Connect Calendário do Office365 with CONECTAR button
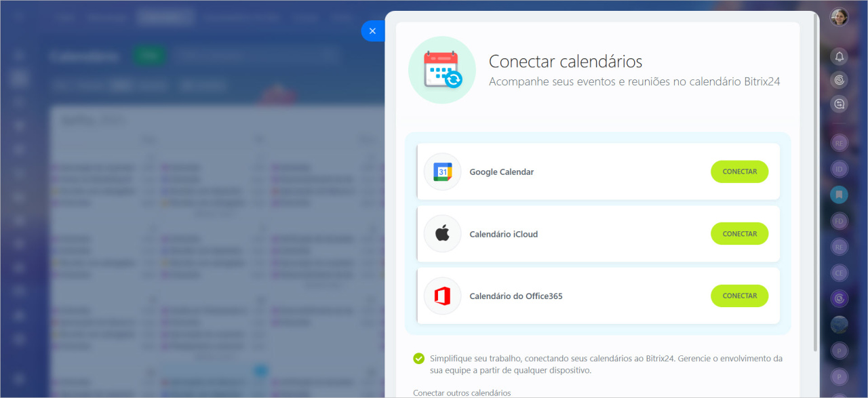The height and width of the screenshot is (398, 868). (739, 296)
